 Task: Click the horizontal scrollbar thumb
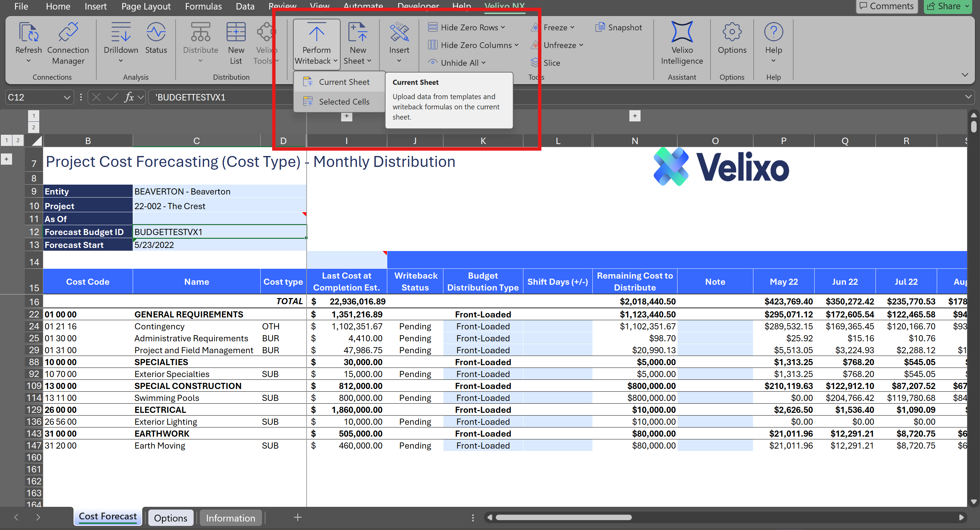[x=563, y=517]
